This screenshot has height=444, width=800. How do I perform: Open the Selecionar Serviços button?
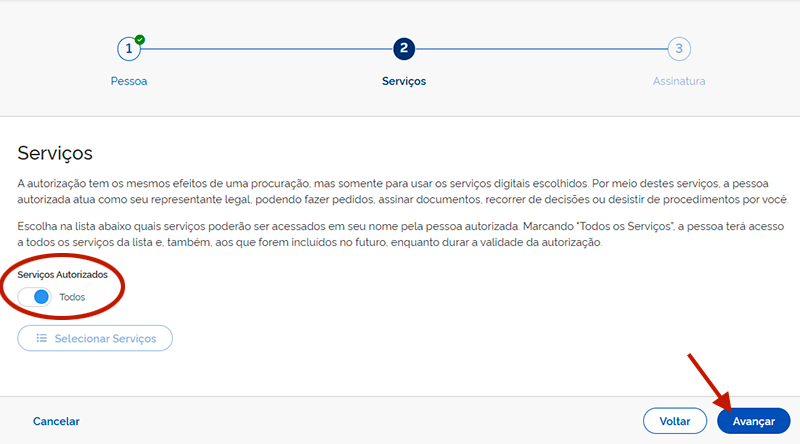[x=95, y=339]
